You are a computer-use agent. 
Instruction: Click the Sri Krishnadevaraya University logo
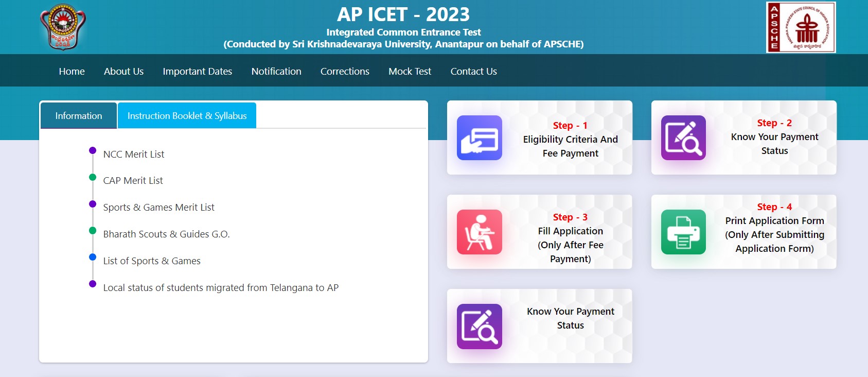(63, 27)
